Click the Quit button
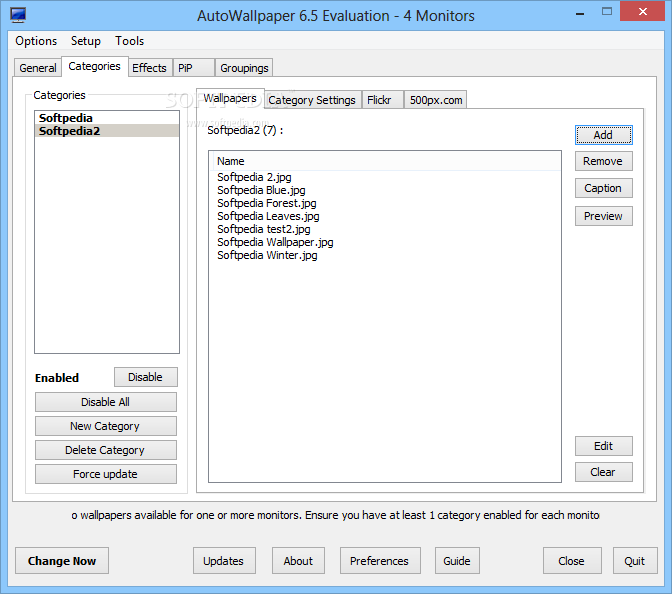This screenshot has height=594, width=672. [635, 561]
